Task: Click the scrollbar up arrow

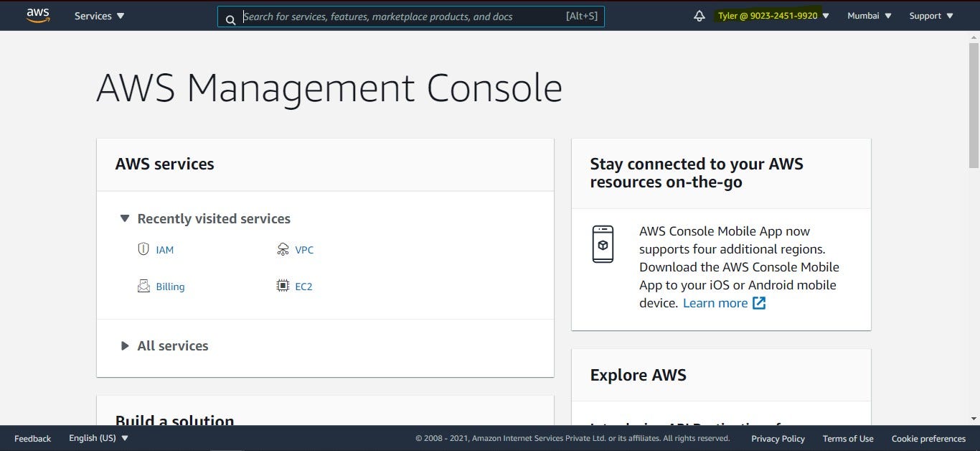Action: click(974, 36)
